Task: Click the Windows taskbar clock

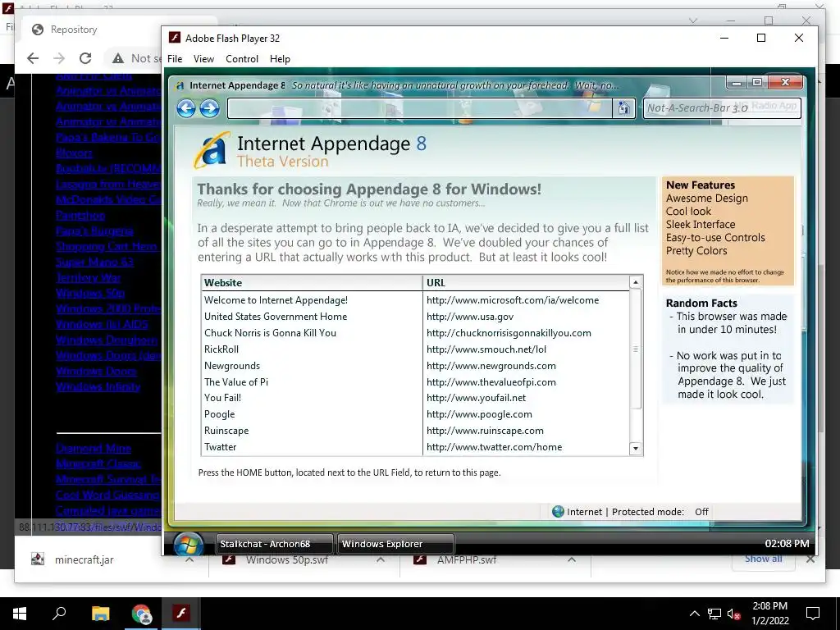Action: tap(769, 614)
